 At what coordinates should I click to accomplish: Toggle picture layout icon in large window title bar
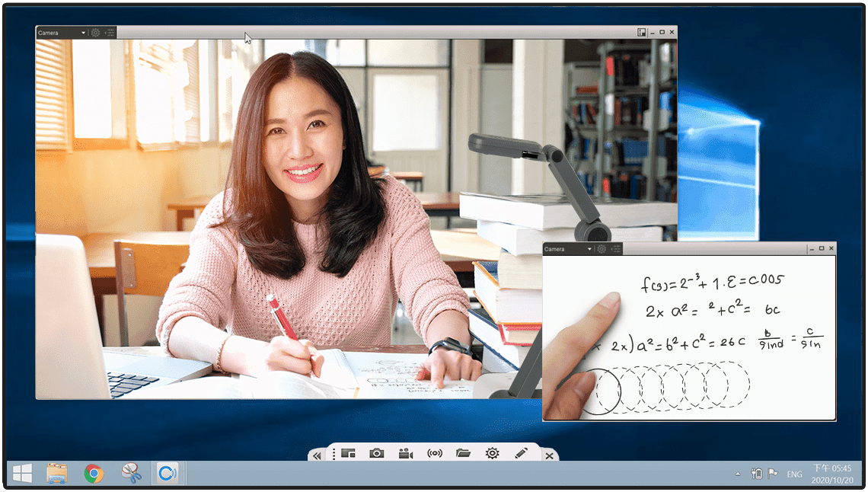[642, 33]
